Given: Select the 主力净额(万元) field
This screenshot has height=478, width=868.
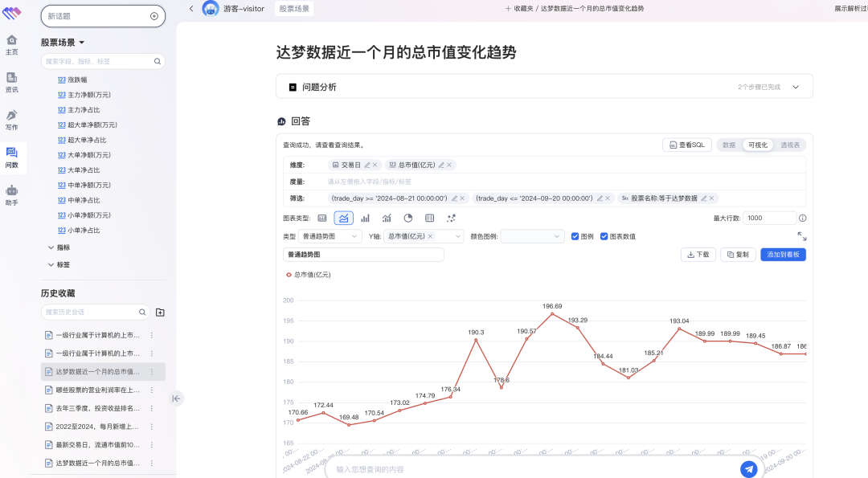Looking at the screenshot, I should click(x=84, y=95).
